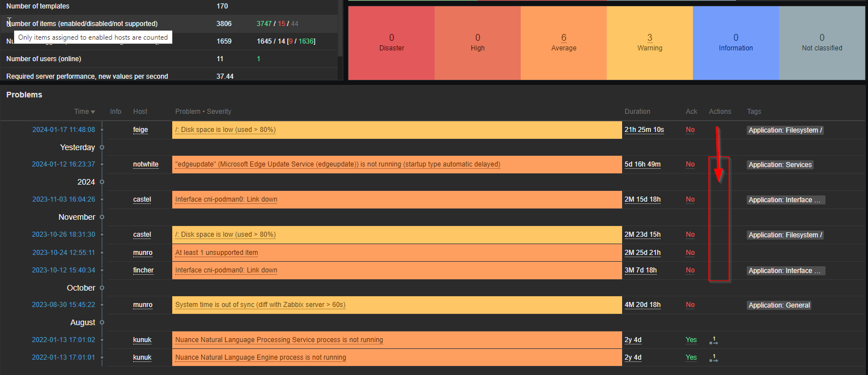Open actions icon for Nuance Language Processing problem
Image resolution: width=868 pixels, height=375 pixels.
[x=713, y=340]
